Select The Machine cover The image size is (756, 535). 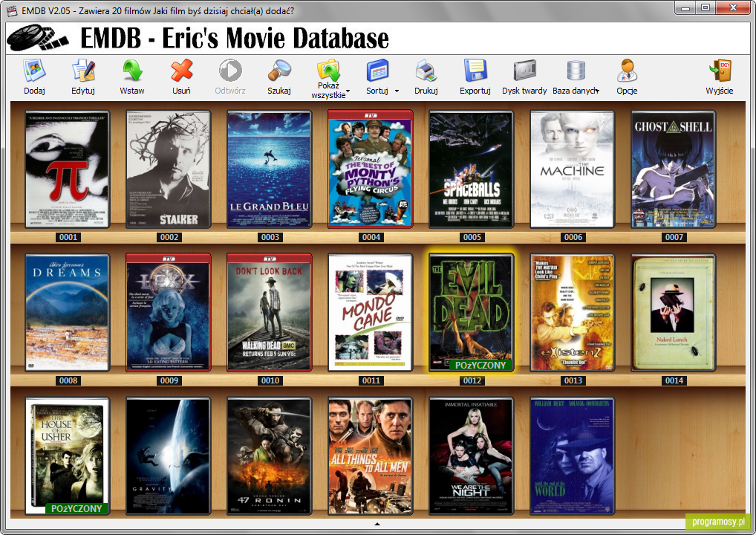tap(573, 169)
